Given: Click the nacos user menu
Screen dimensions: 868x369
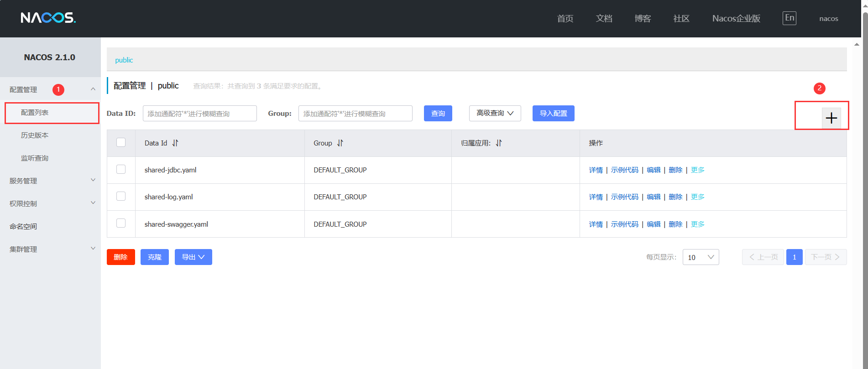Looking at the screenshot, I should 829,19.
